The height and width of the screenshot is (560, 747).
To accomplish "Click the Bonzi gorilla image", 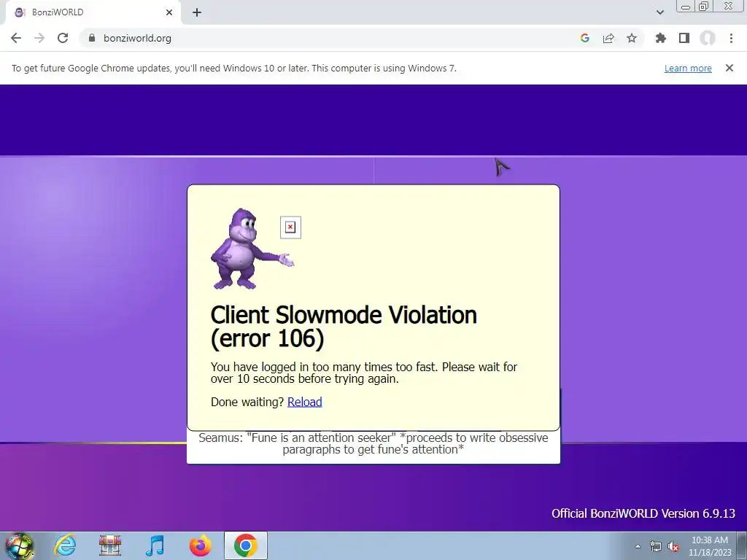I will (252, 249).
